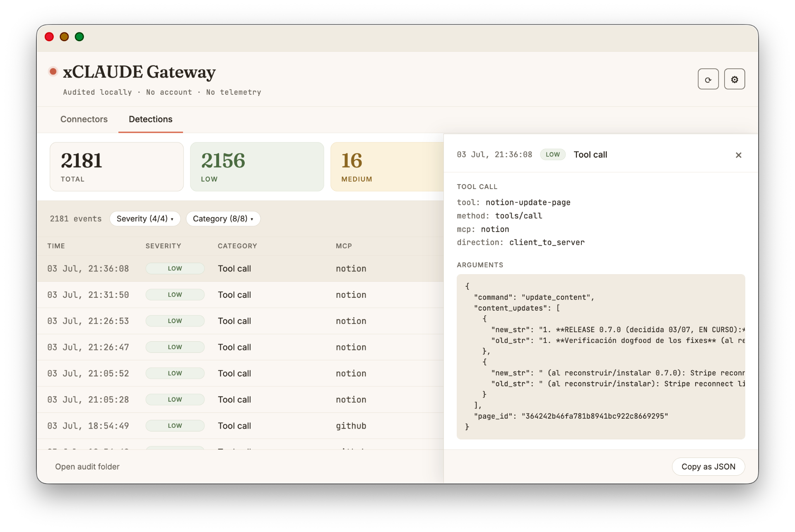Open the Severity (4/4) filter dropdown
This screenshot has width=795, height=532.
(145, 218)
